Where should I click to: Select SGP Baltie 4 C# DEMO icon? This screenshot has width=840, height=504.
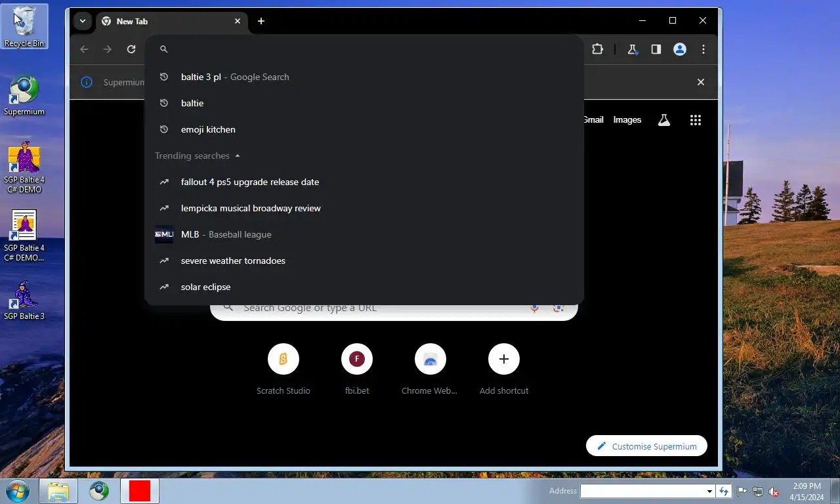(x=24, y=167)
